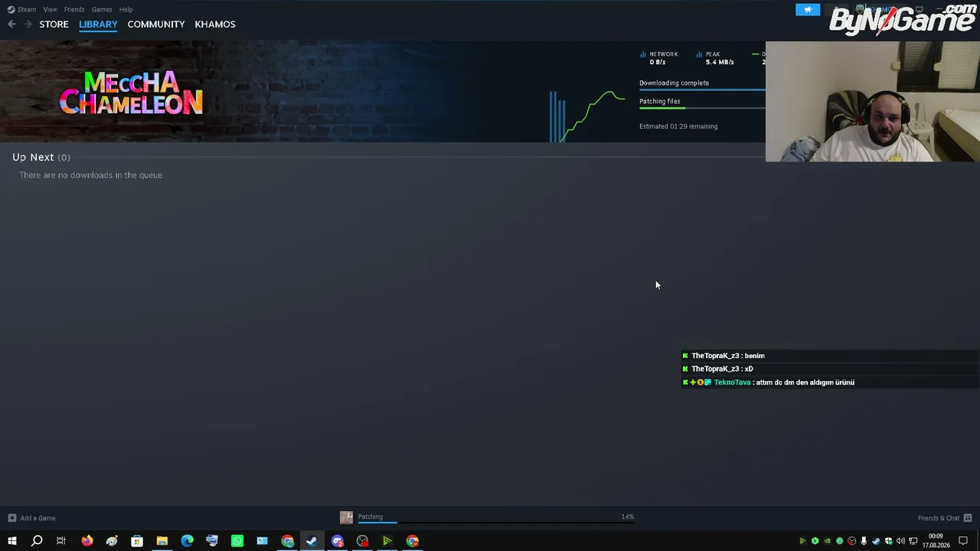The width and height of the screenshot is (980, 551).
Task: Click the microphone tray icon
Action: (864, 541)
